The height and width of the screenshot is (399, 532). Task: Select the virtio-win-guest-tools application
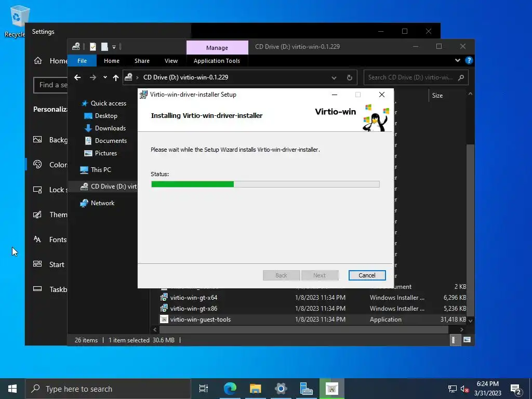(x=200, y=320)
